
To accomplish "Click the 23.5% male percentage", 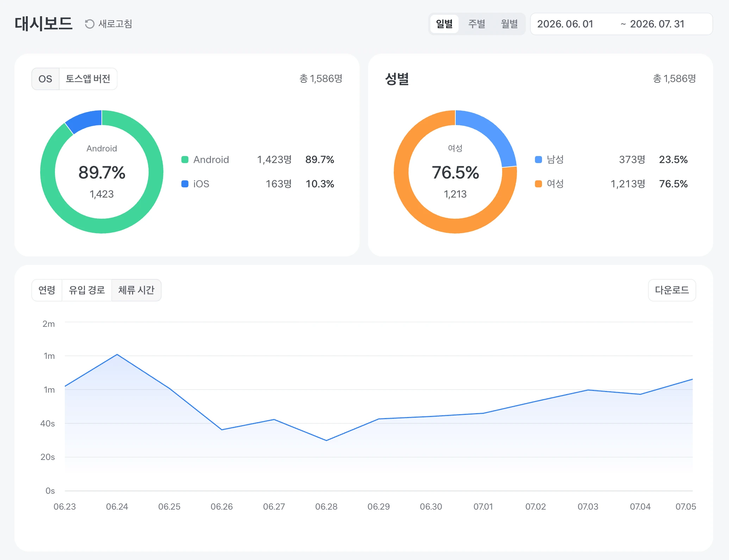I will click(x=673, y=160).
